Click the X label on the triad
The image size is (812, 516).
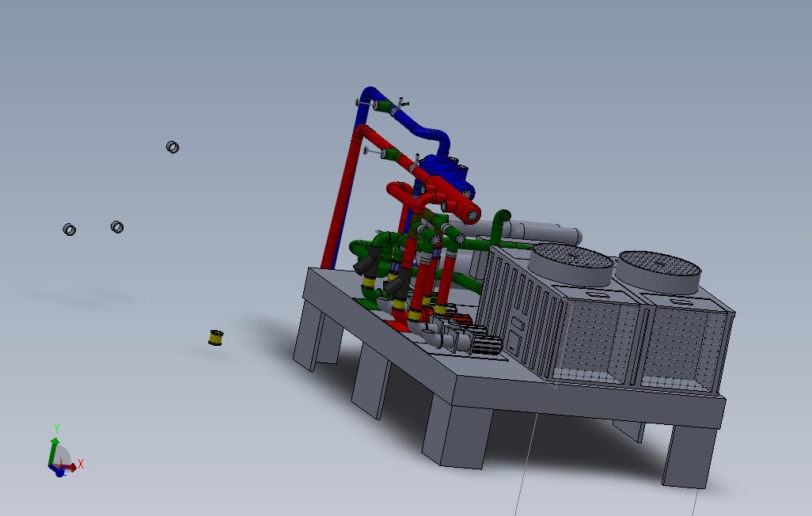coord(81,464)
